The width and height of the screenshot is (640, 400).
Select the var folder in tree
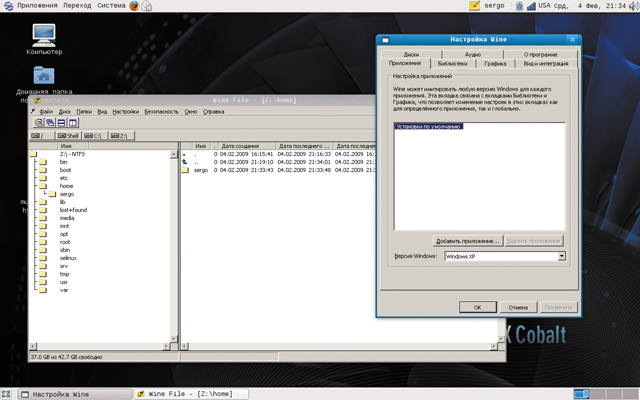(64, 290)
